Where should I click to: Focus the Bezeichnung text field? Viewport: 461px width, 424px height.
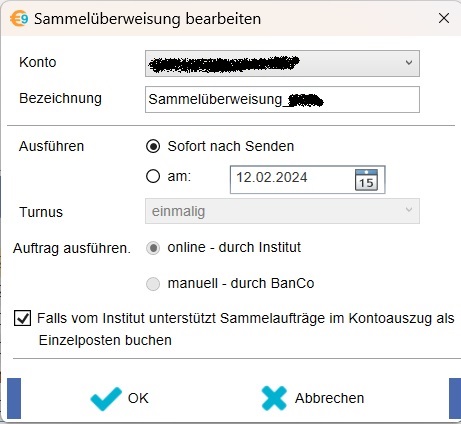point(282,100)
